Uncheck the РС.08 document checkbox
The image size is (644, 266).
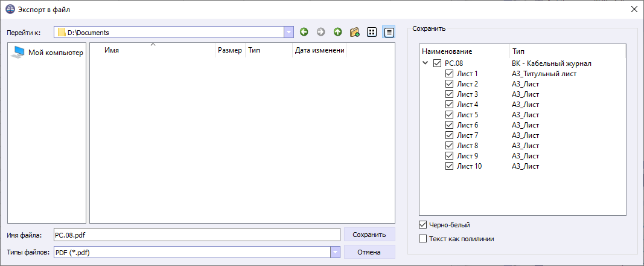(x=437, y=63)
